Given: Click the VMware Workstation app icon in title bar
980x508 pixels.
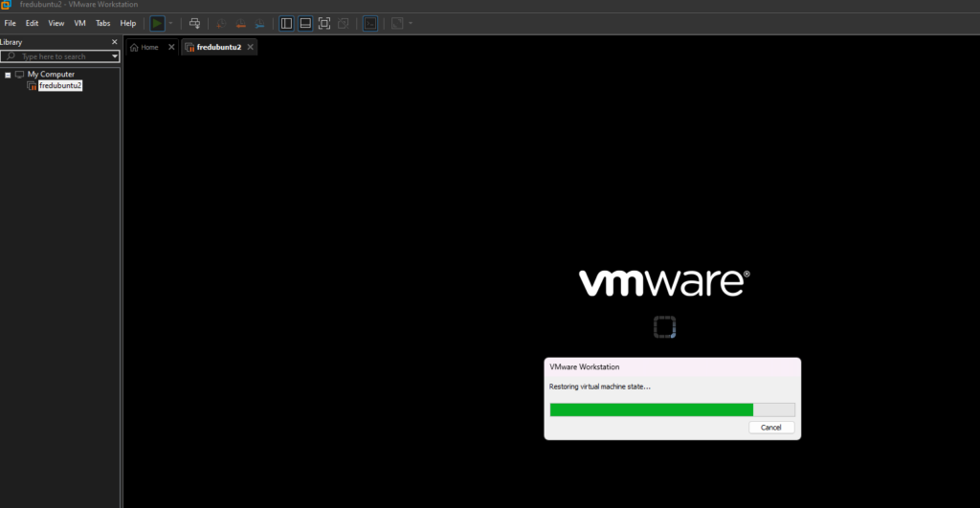Looking at the screenshot, I should (x=7, y=5).
